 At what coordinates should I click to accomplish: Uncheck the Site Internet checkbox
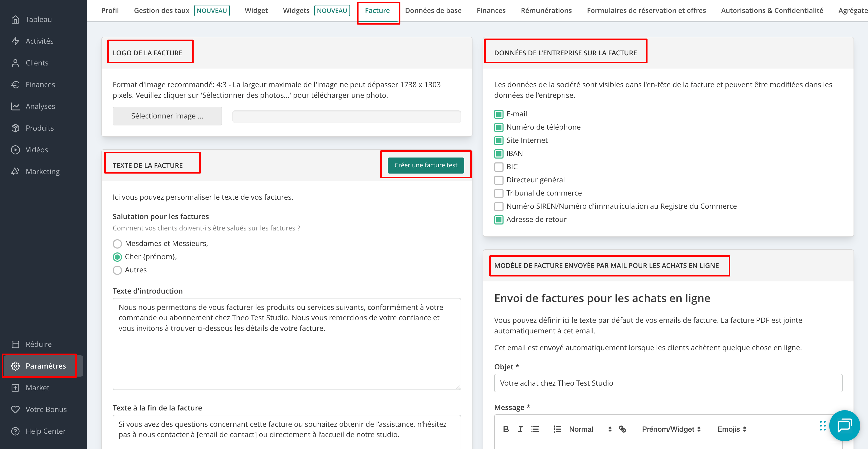(x=499, y=140)
